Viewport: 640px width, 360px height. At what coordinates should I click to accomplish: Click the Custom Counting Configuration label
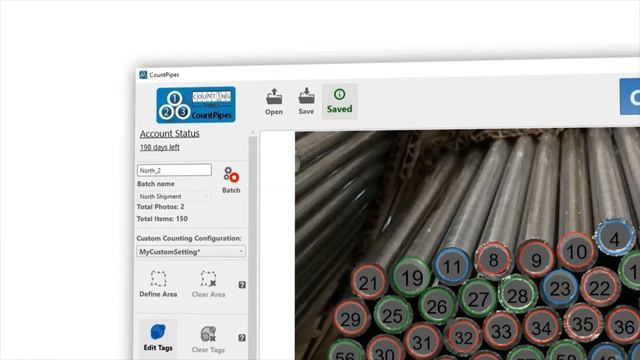(x=189, y=238)
